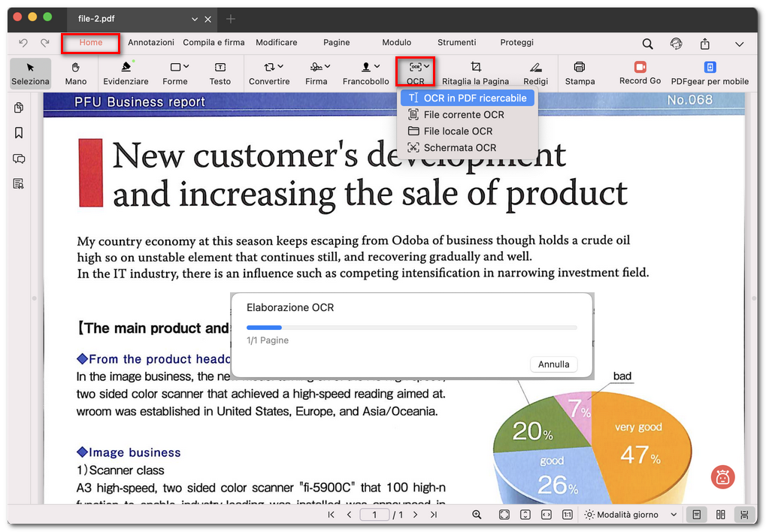The height and width of the screenshot is (532, 766).
Task: Click the Redigi redact tool
Action: coord(535,73)
